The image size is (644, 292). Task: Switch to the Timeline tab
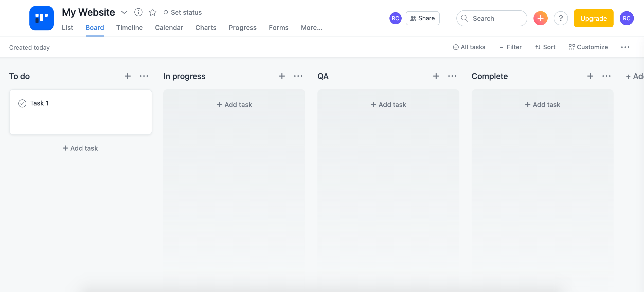[x=129, y=28]
